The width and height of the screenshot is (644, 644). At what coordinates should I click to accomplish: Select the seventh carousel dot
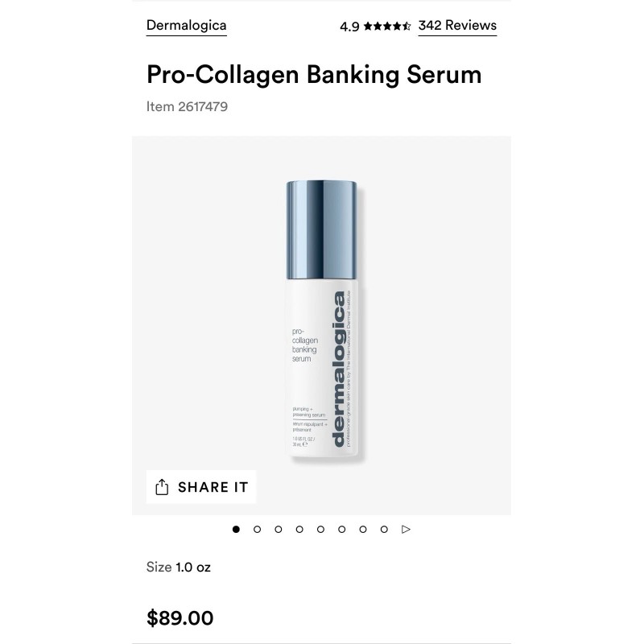[363, 529]
